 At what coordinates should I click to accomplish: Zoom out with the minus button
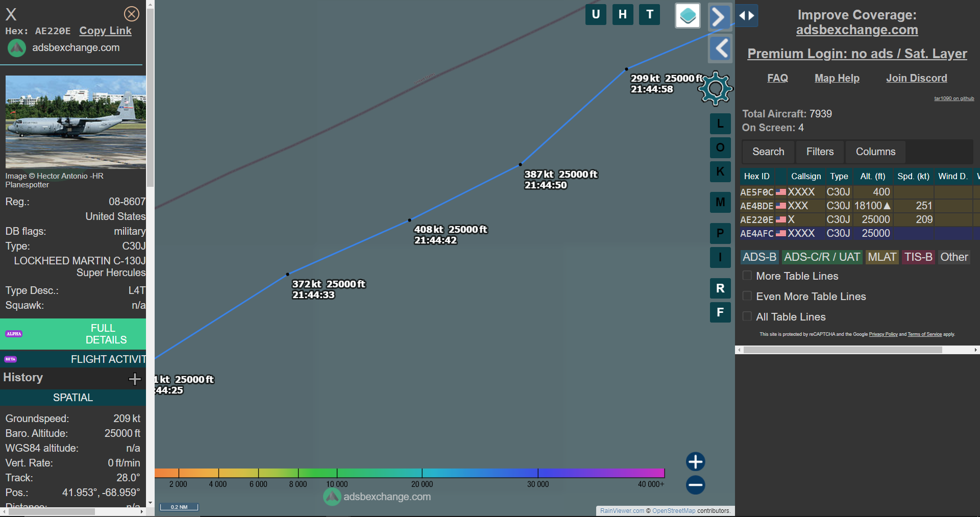coord(695,485)
